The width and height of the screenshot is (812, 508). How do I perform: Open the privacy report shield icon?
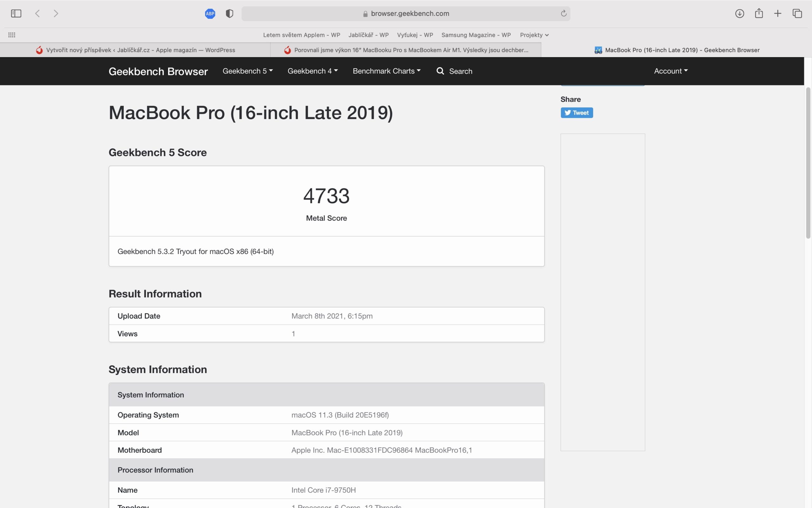pyautogui.click(x=230, y=13)
